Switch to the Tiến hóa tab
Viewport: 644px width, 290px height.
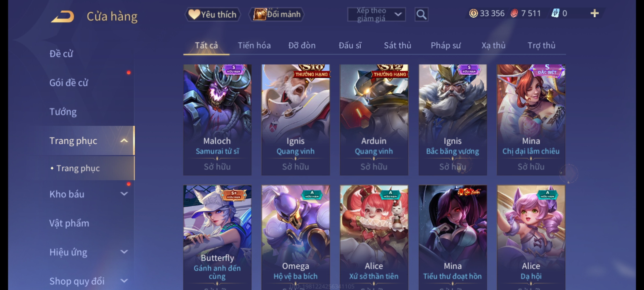point(254,46)
